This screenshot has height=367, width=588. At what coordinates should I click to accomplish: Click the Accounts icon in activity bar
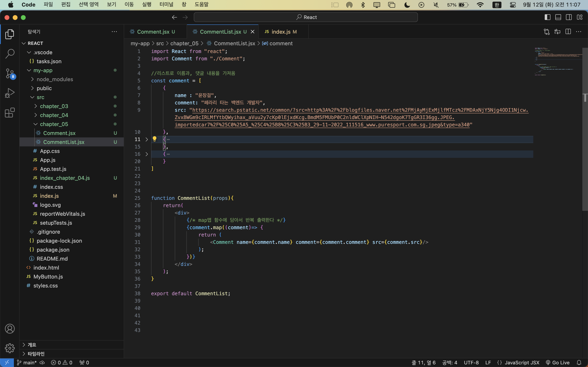click(10, 329)
